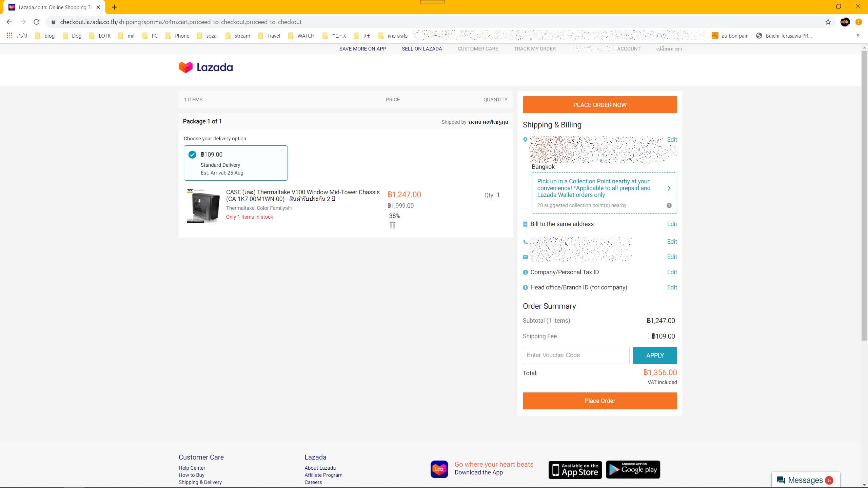868x488 pixels.
Task: Click the location pin icon beside address
Action: [x=525, y=140]
